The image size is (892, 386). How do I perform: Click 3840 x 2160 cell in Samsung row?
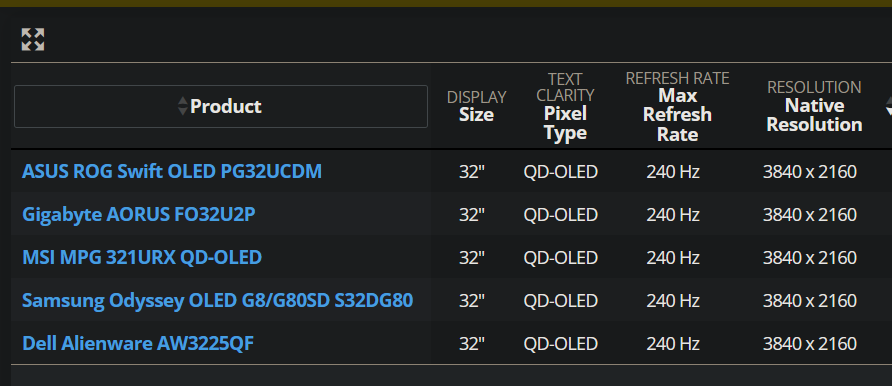pyautogui.click(x=810, y=301)
